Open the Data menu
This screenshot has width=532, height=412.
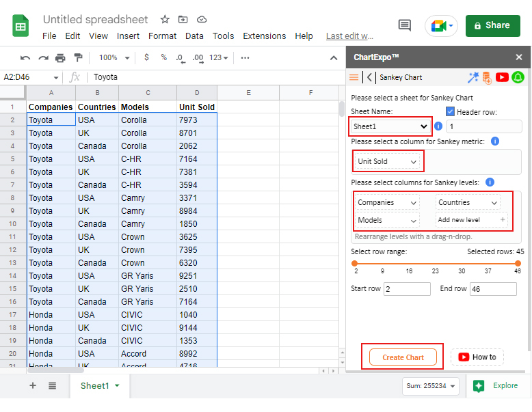[x=194, y=36]
